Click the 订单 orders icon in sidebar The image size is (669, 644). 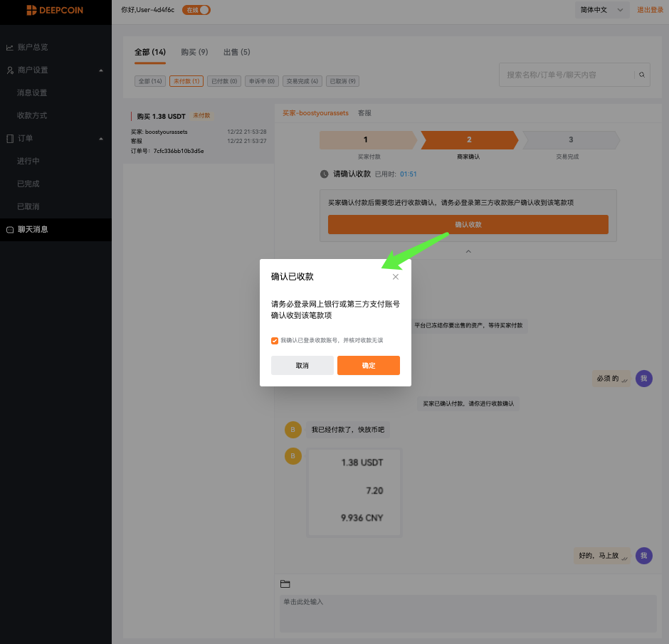click(x=10, y=138)
